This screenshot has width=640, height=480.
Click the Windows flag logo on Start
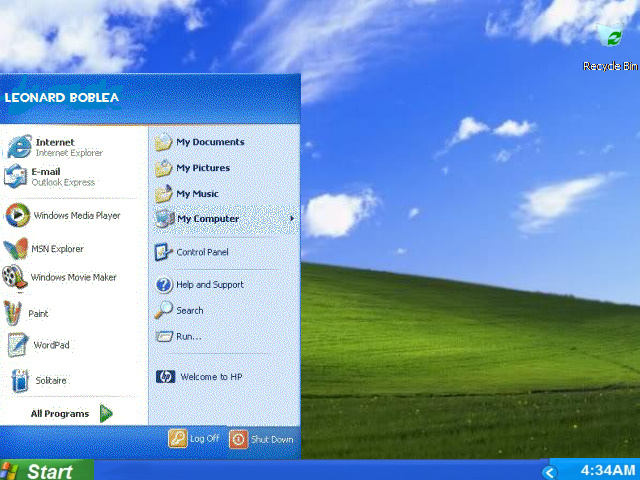click(x=9, y=471)
